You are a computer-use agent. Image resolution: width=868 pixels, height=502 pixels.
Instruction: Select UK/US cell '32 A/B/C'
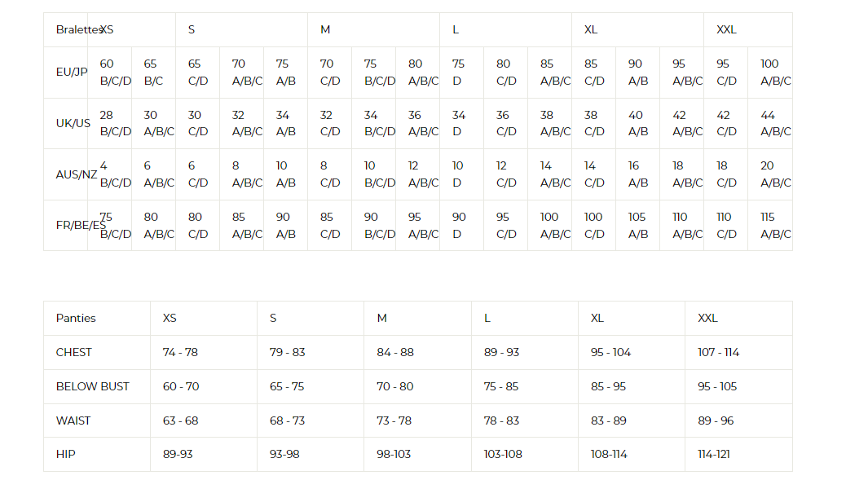242,123
